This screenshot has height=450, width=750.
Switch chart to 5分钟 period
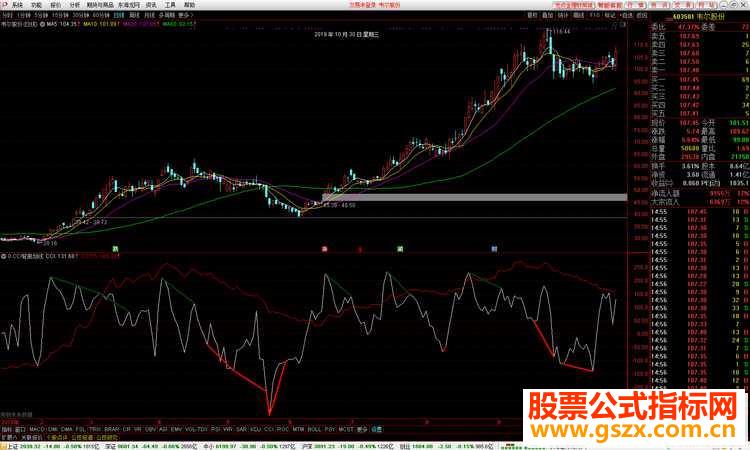[x=41, y=15]
